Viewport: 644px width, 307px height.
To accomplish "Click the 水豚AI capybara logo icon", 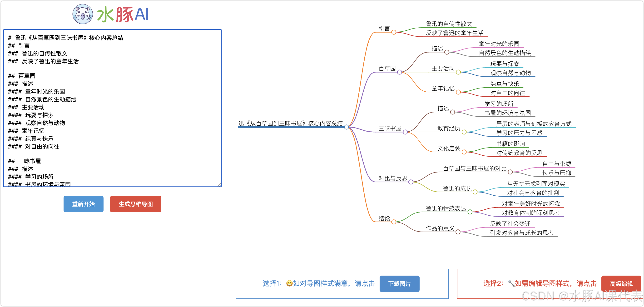I will [83, 14].
